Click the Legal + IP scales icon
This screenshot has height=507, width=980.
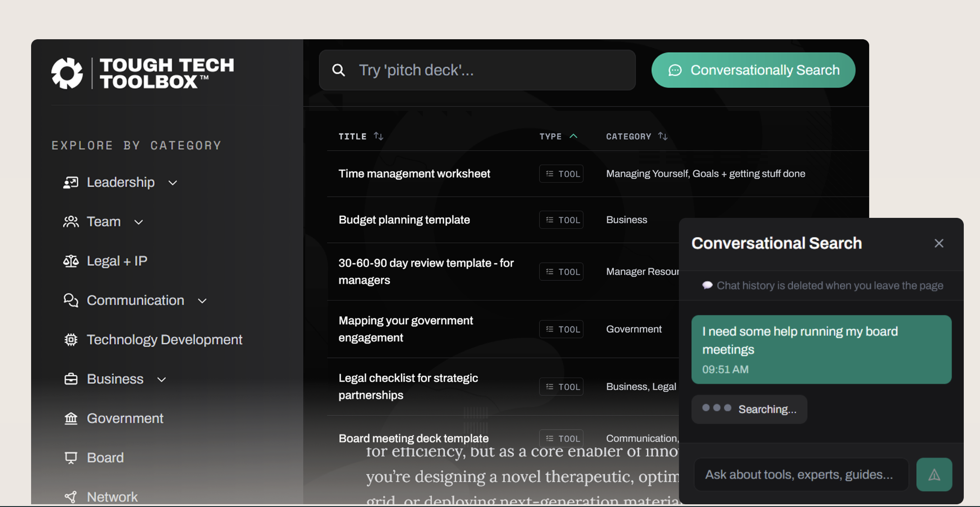[71, 261]
